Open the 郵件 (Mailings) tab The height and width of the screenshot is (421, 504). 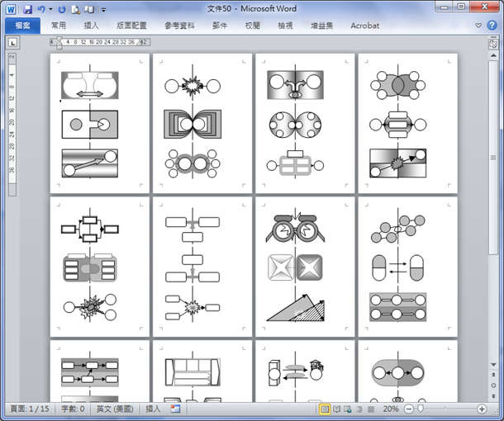pos(220,26)
